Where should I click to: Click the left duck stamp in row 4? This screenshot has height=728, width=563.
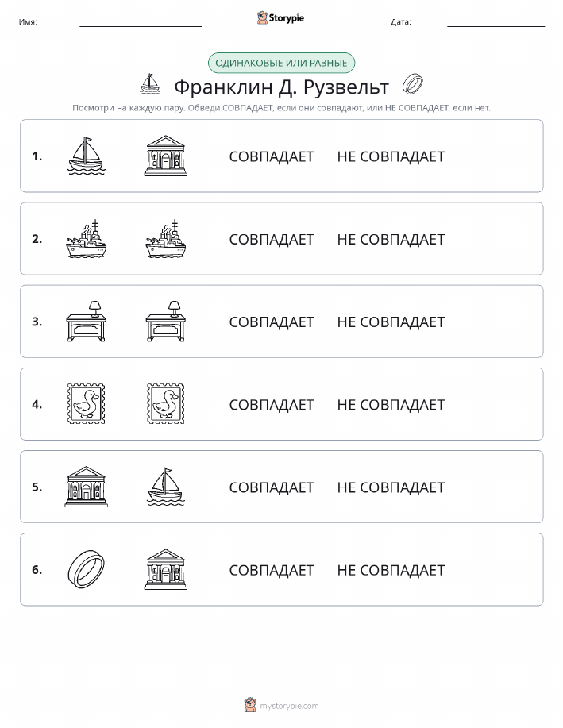tap(87, 404)
